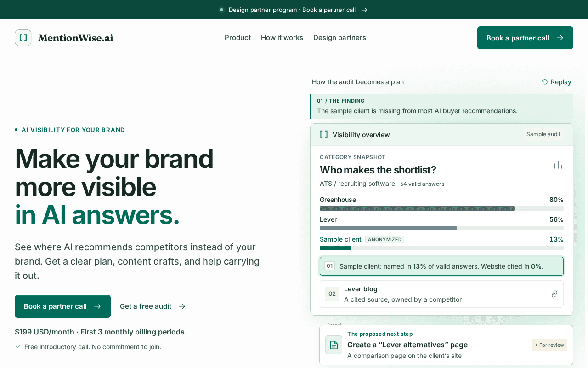The image size is (588, 368).
Task: Click the bracket icon beside Visibility overview
Action: click(x=324, y=134)
